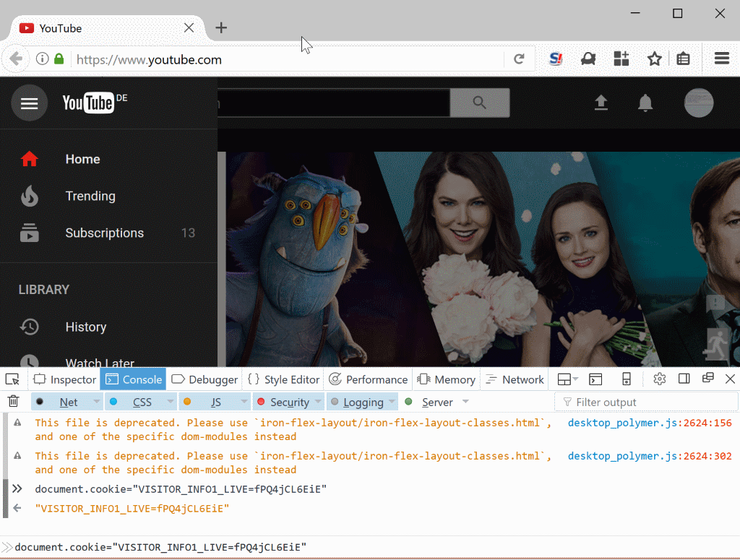Click the Firefox back arrow button
Screen dimensions: 740x560
[16, 59]
